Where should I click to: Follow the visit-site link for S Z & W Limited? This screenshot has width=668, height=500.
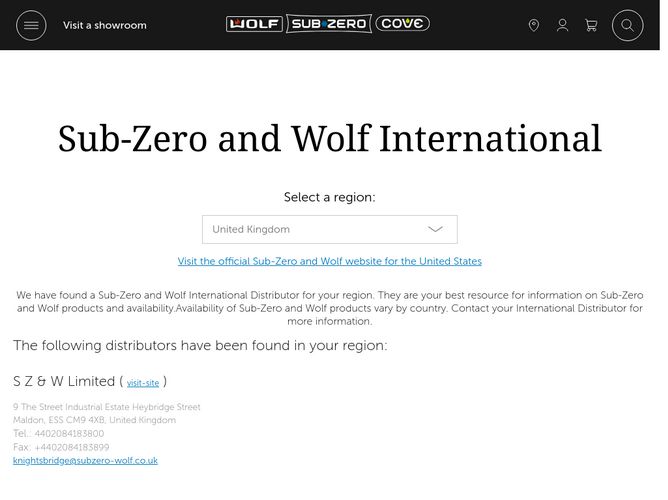143,383
